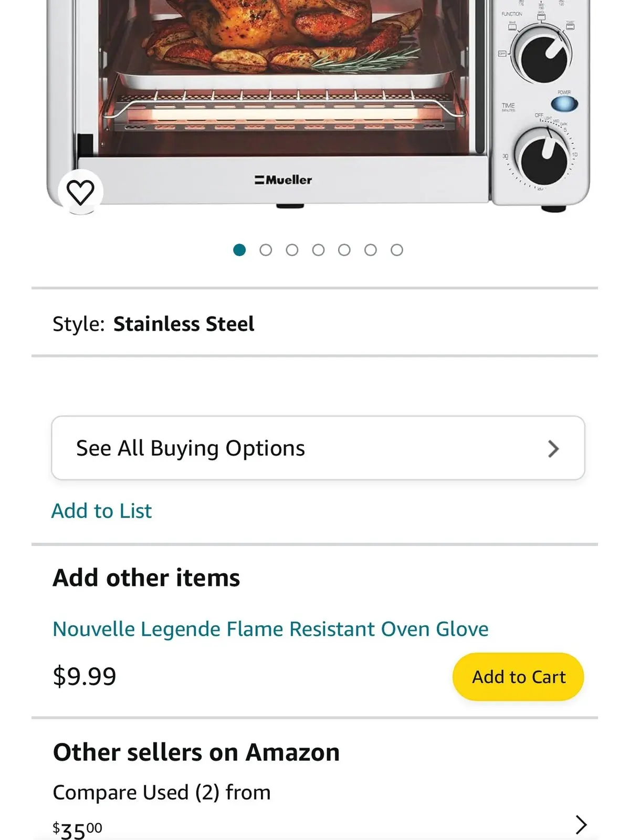Select the last carousel dot
630x840 pixels.
(398, 250)
